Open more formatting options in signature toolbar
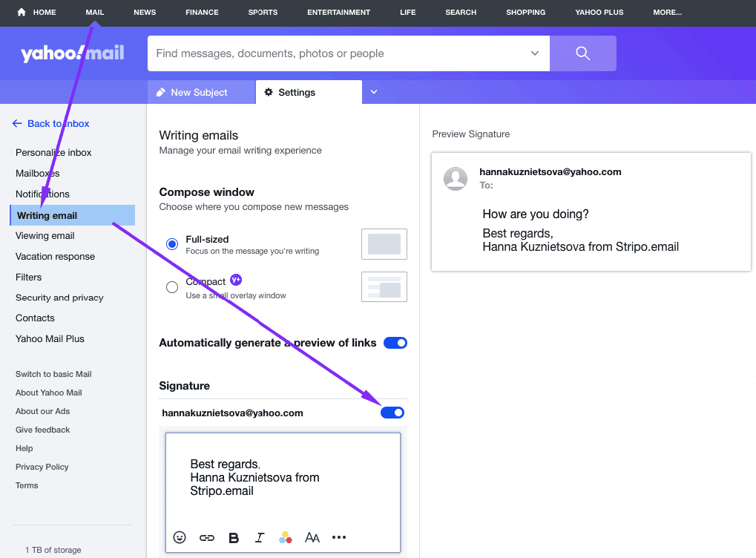Image resolution: width=756 pixels, height=558 pixels. (339, 537)
